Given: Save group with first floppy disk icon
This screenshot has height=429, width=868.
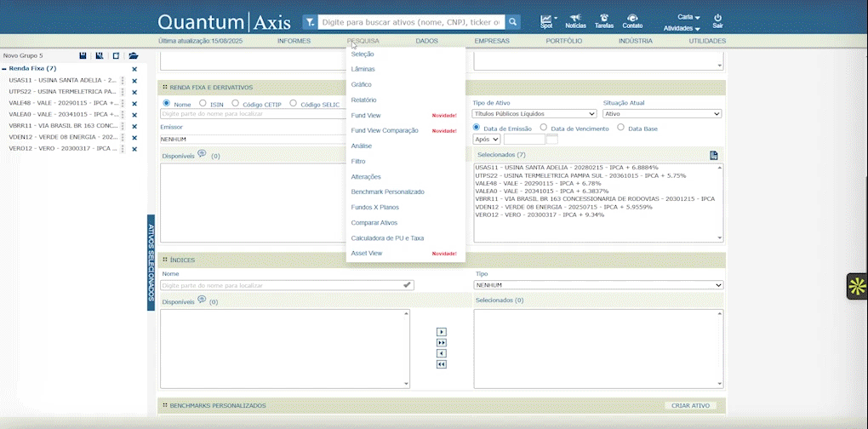Looking at the screenshot, I should [83, 56].
